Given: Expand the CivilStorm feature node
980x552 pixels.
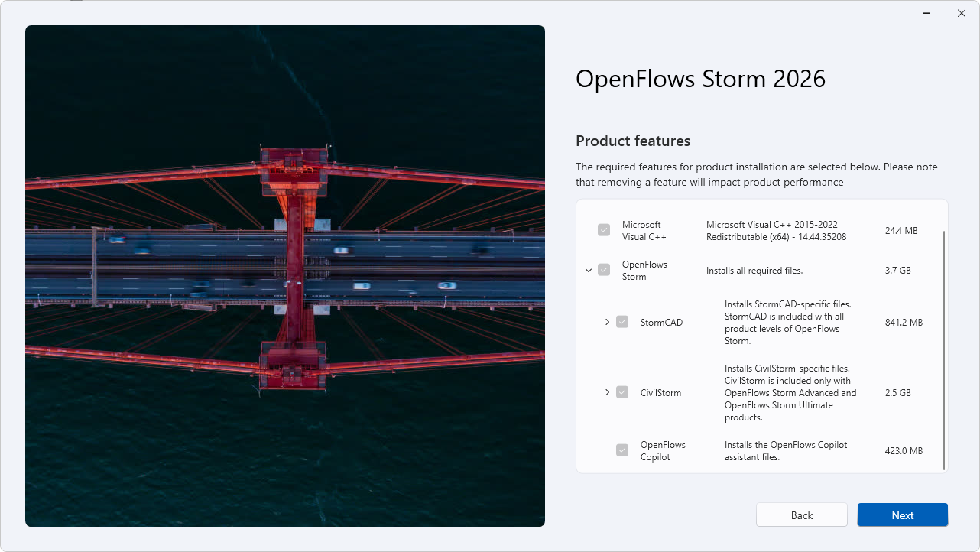Looking at the screenshot, I should coord(607,392).
